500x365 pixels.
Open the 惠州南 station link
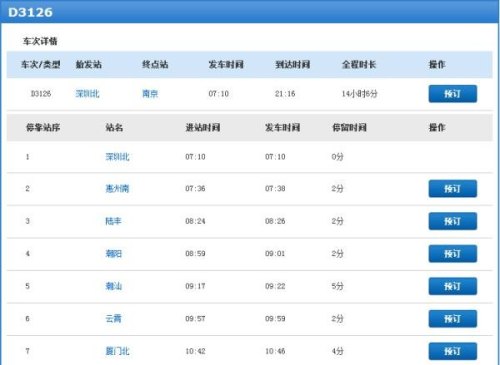[x=117, y=189]
